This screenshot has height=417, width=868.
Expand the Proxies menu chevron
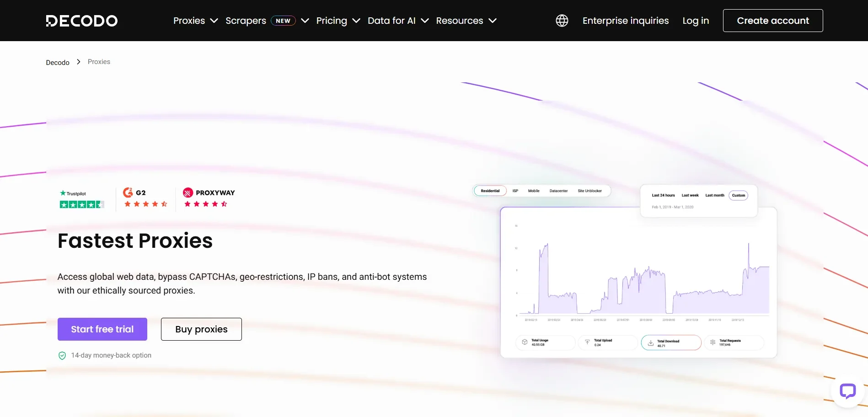pos(214,21)
